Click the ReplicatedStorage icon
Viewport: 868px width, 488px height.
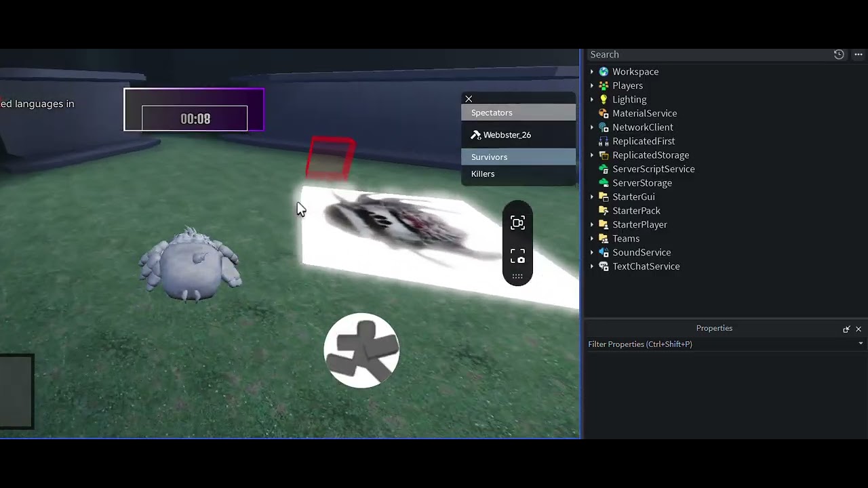tap(604, 155)
